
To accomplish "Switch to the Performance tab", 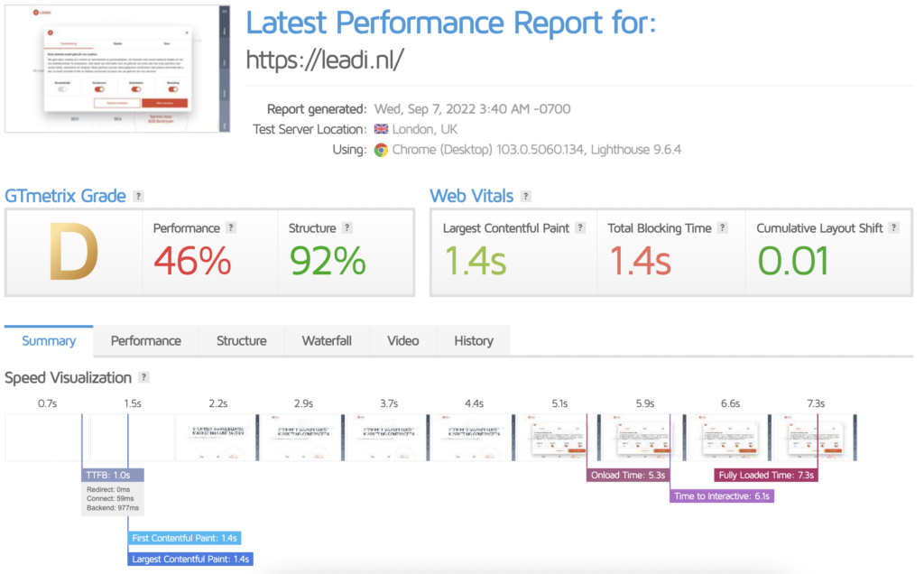I will point(145,340).
